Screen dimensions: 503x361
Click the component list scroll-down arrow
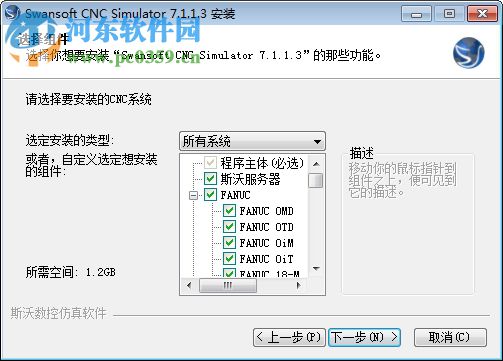(316, 268)
